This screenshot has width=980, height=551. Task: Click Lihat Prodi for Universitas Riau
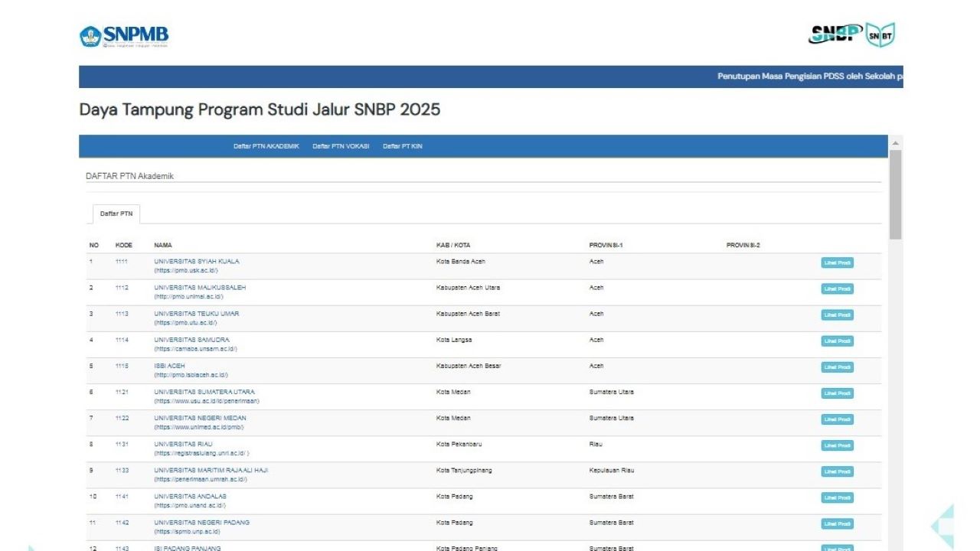coord(838,445)
